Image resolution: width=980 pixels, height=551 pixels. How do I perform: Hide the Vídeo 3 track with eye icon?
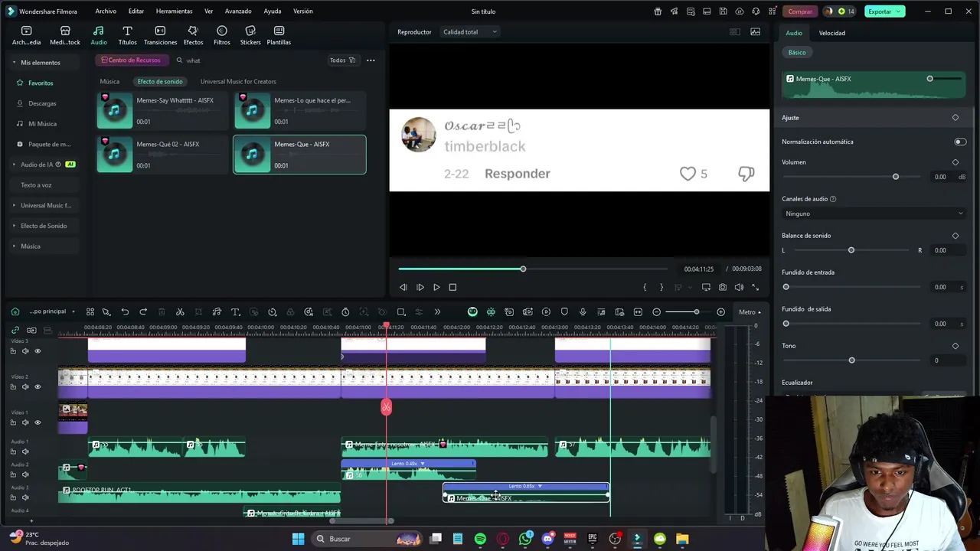(38, 351)
